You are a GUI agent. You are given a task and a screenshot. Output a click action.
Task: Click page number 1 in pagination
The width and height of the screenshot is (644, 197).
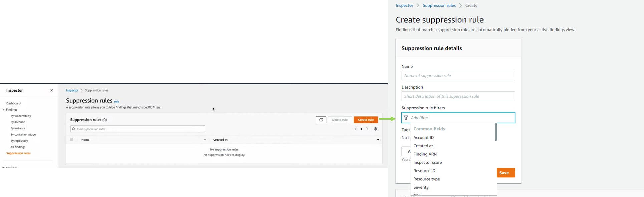point(361,129)
